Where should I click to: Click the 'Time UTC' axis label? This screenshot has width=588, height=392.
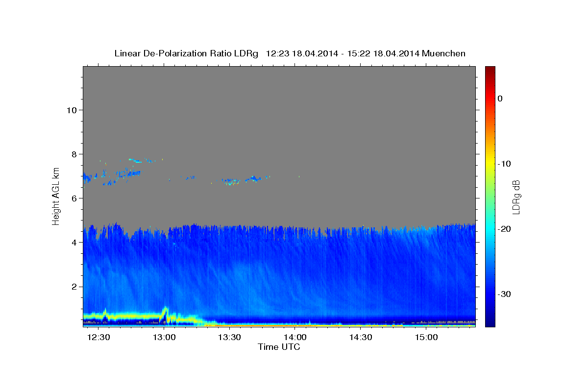[279, 347]
